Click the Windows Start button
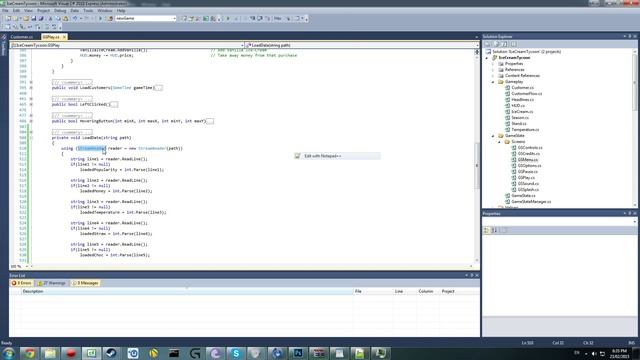The height and width of the screenshot is (360, 640). [x=9, y=353]
